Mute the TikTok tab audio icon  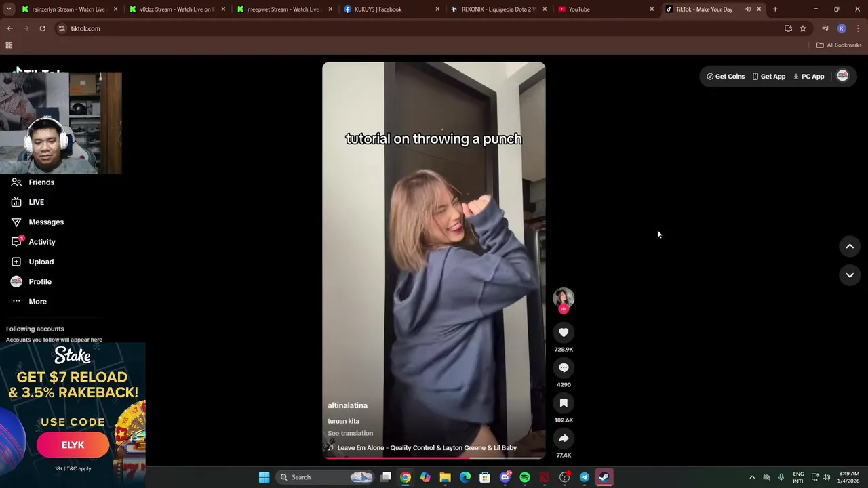click(748, 9)
